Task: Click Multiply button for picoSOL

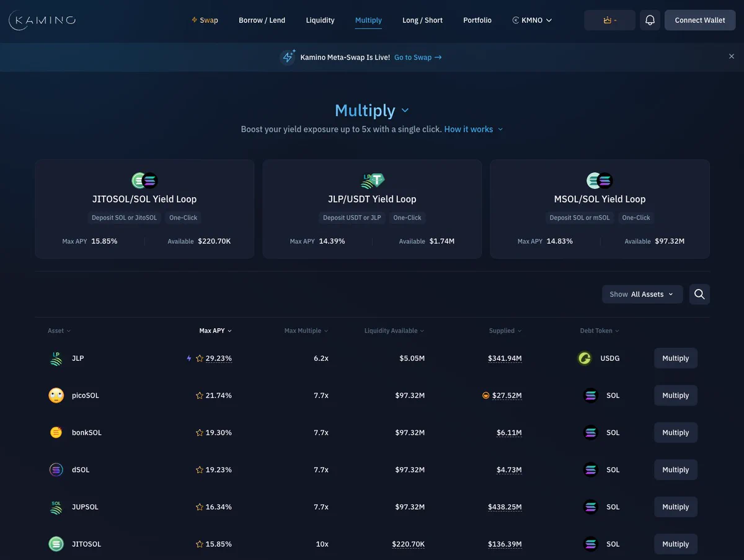Action: (676, 396)
